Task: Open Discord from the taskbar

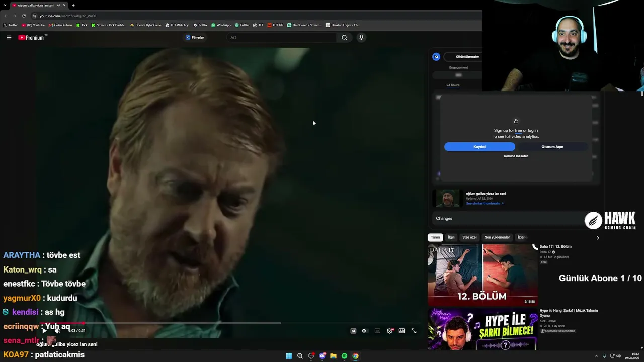Action: [x=322, y=356]
